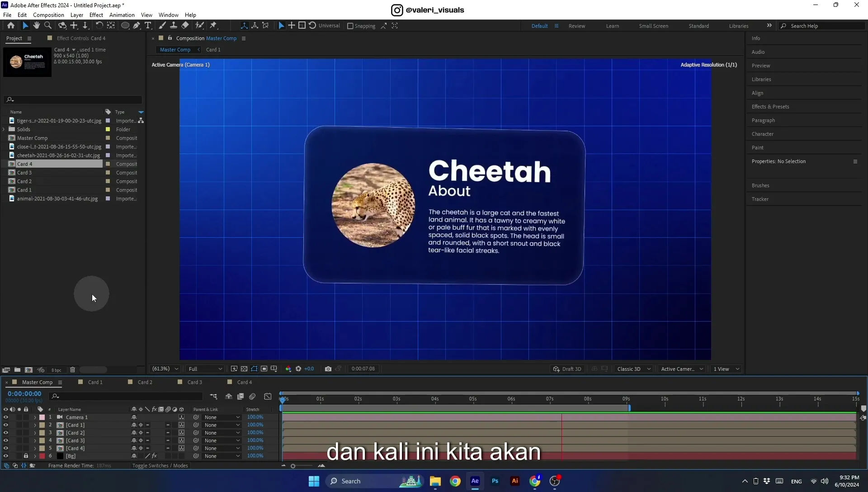Screen dimensions: 868x492
Task: Open the magnification 61.3% dropdown
Action: tap(165, 369)
